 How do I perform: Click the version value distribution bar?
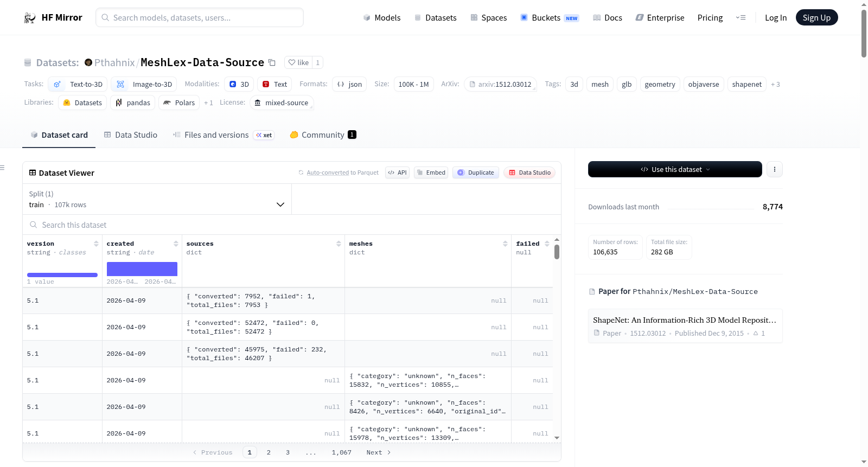coord(62,275)
